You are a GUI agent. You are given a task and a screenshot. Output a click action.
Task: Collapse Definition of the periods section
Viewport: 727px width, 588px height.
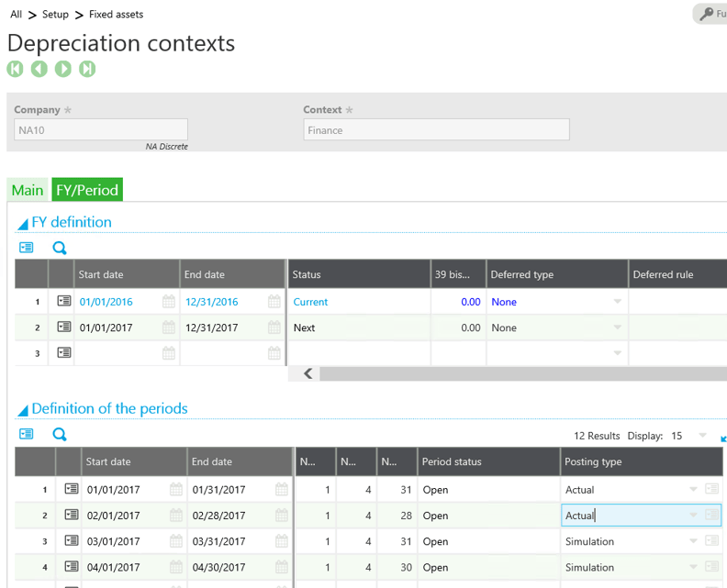(x=23, y=410)
